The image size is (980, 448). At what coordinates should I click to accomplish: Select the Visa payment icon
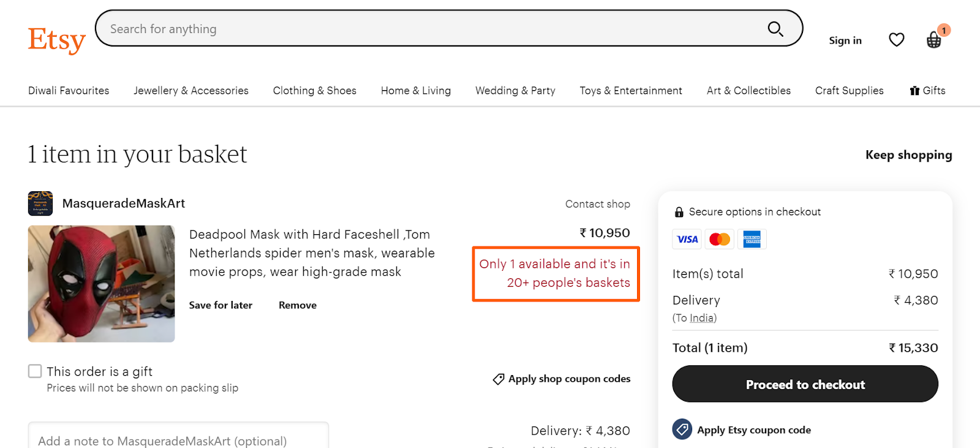coord(686,239)
